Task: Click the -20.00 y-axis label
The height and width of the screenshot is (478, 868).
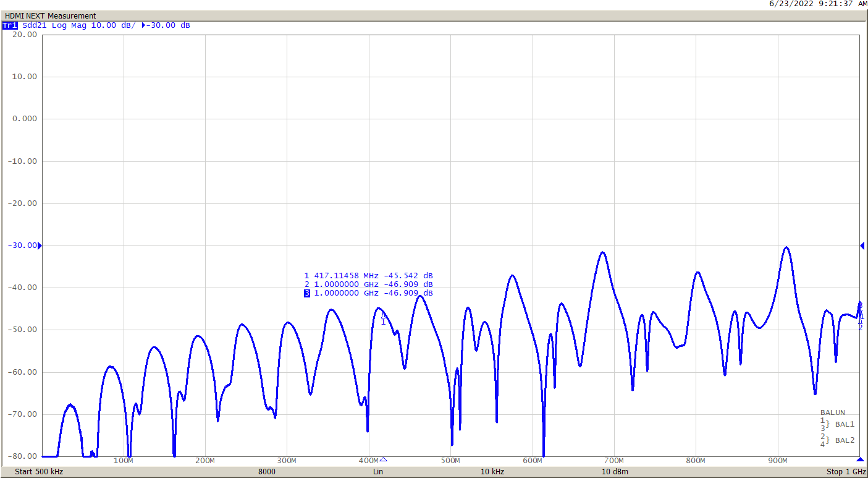Action: pos(22,203)
